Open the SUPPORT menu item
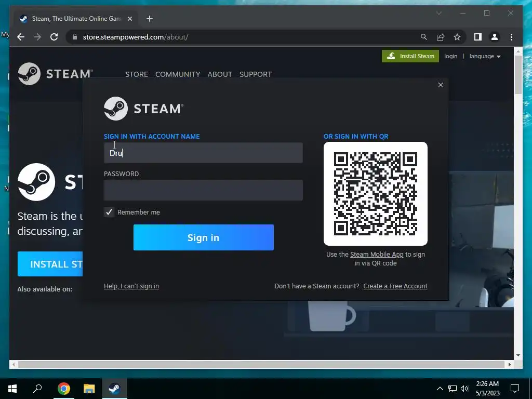Screen dimensions: 532x399 pyautogui.click(x=256, y=74)
